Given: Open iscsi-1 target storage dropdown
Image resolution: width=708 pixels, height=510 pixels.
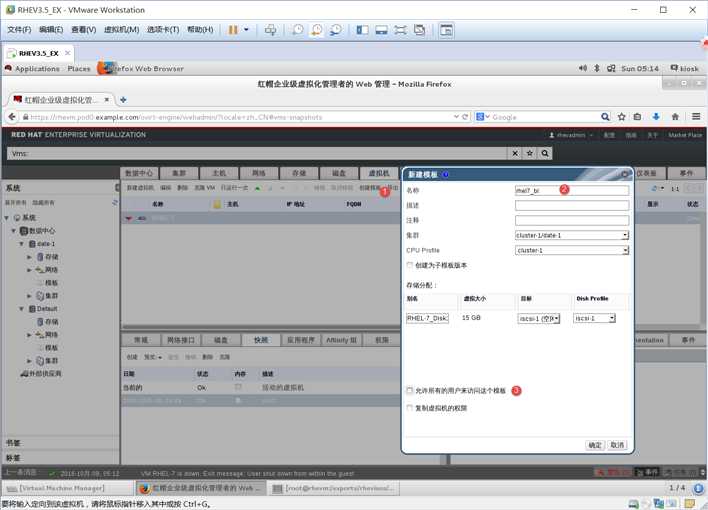Looking at the screenshot, I should 539,318.
